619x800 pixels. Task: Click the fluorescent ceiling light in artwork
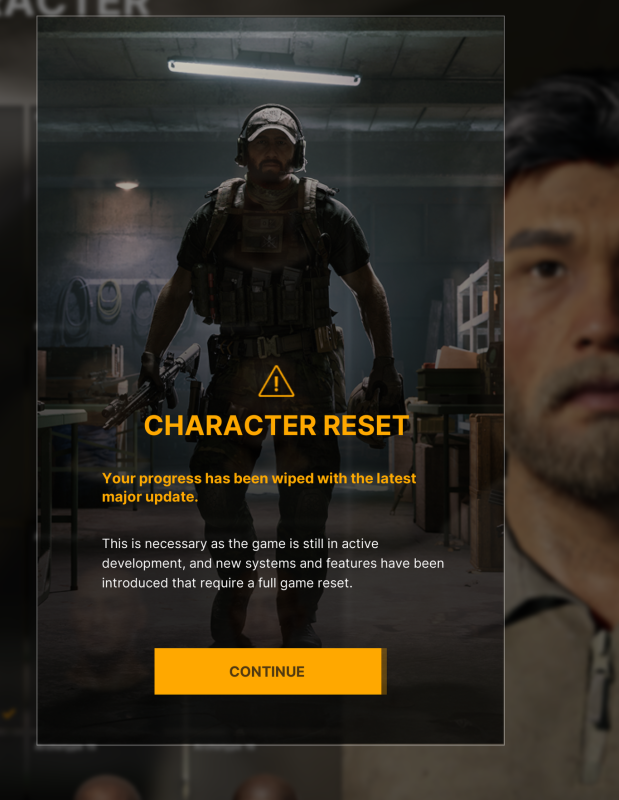tap(264, 72)
